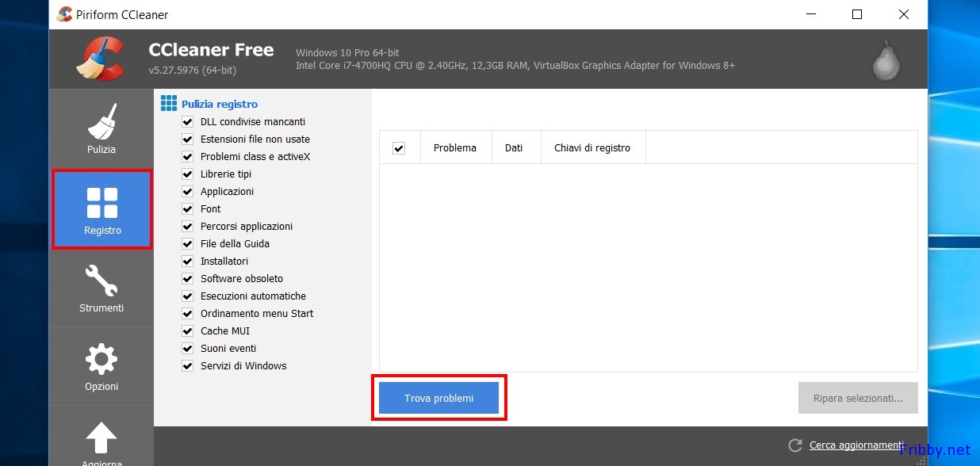Toggle File della Guida checkbox
Viewport: 980px width, 466px height.
188,244
